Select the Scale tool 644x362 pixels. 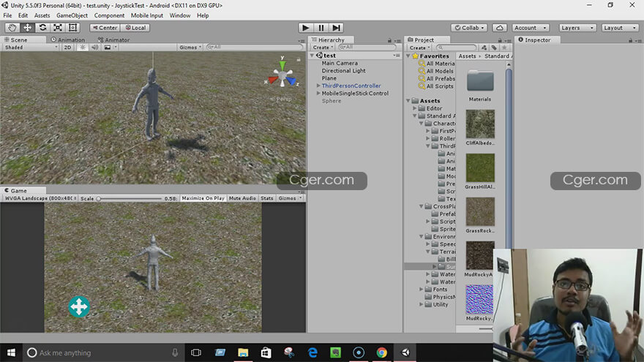[x=58, y=28]
